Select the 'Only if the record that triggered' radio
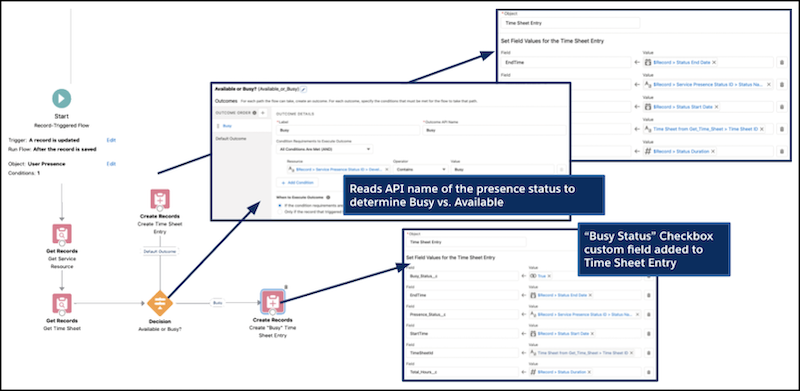This screenshot has width=800, height=391. click(x=279, y=212)
